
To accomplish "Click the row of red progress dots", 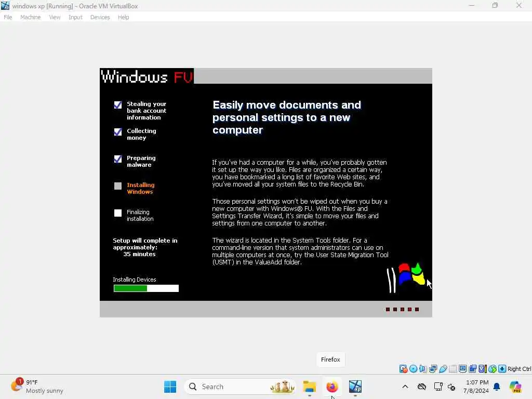I will tap(403, 310).
